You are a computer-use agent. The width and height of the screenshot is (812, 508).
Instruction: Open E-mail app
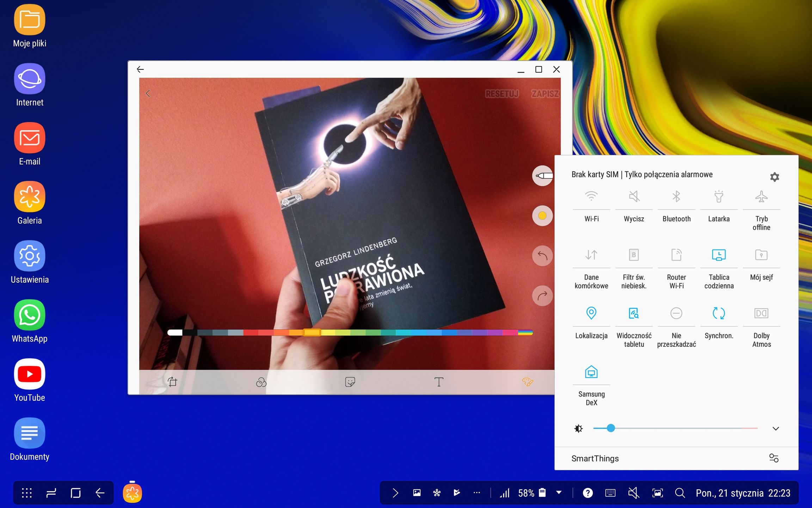click(30, 144)
